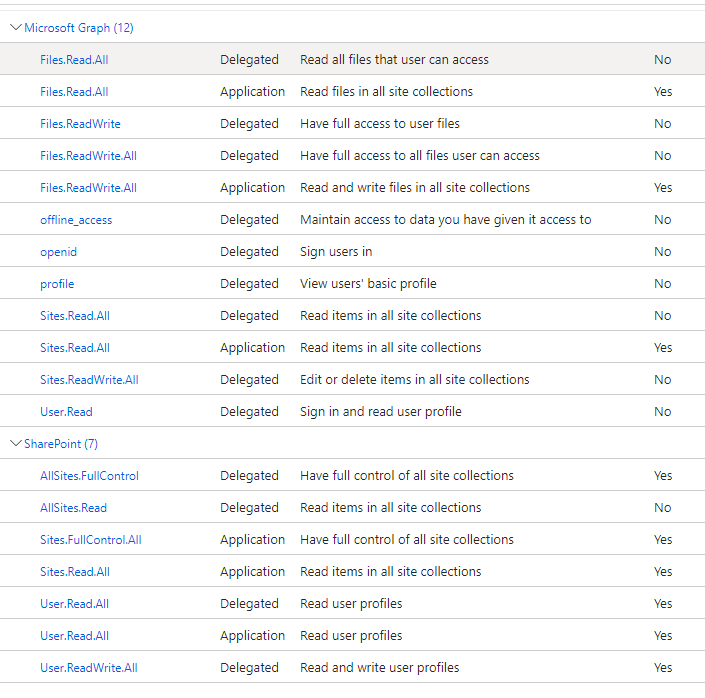Screen dimensions: 705x698
Task: Select the "View users' basic profile" description
Action: point(368,284)
